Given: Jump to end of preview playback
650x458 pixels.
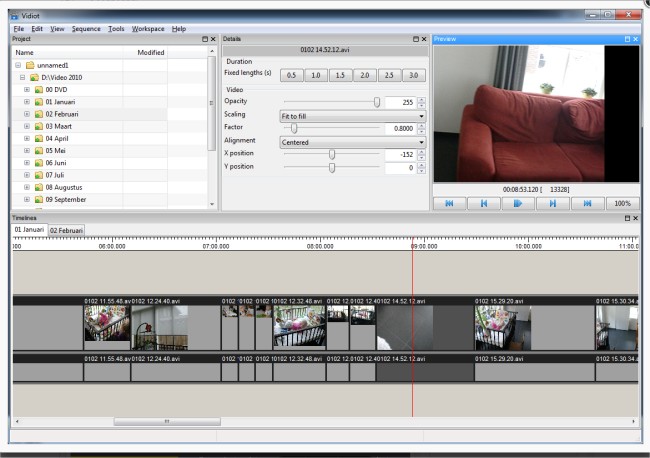Looking at the screenshot, I should pos(586,203).
